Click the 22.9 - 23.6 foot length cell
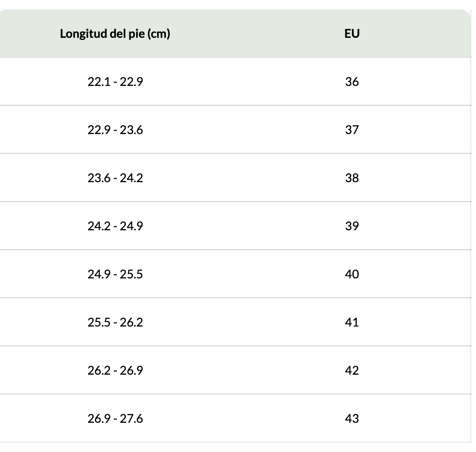Image resolution: width=476 pixels, height=452 pixels. tap(115, 130)
